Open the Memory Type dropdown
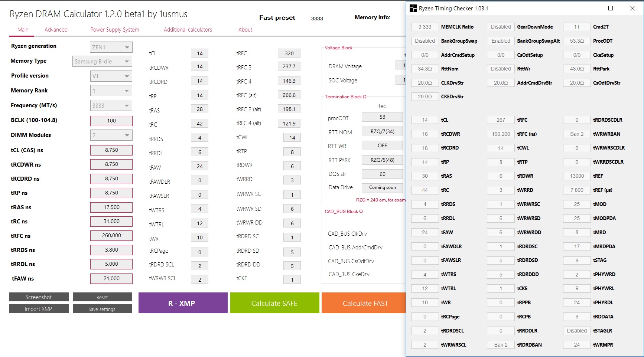 [x=103, y=62]
